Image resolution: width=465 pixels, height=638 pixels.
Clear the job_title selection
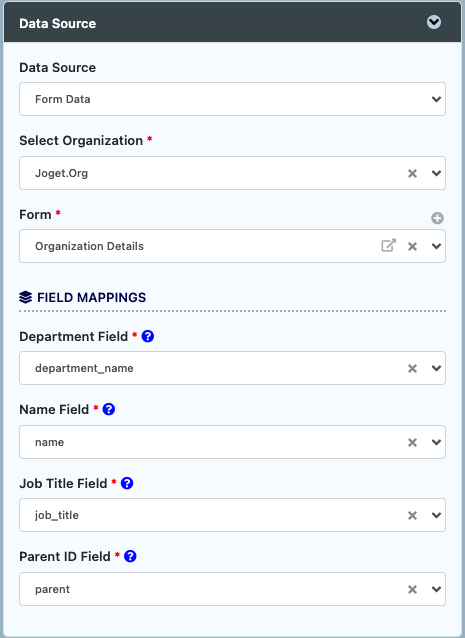pos(412,516)
